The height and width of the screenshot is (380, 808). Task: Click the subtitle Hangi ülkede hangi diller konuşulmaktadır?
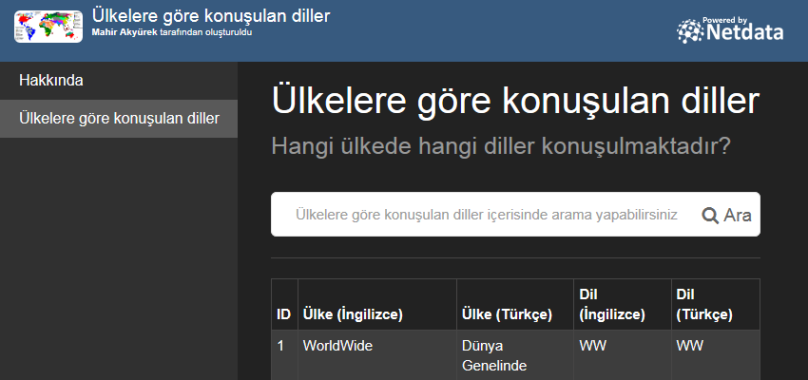[x=501, y=147]
